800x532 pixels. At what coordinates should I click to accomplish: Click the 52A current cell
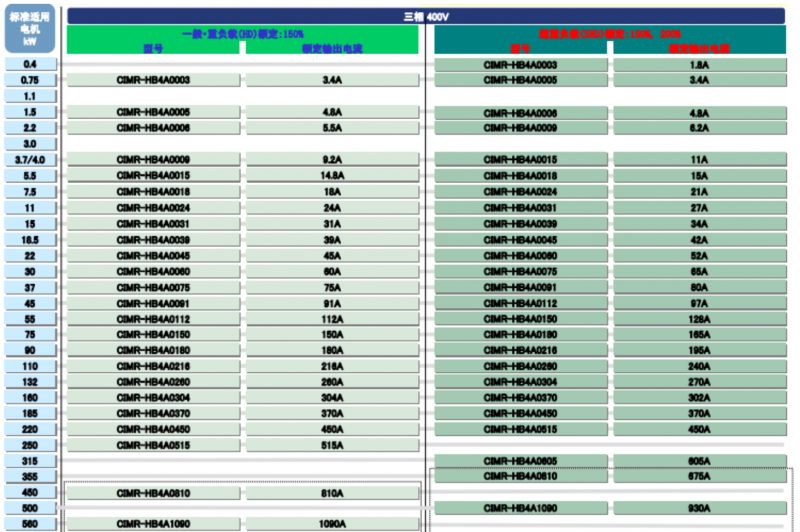[699, 256]
